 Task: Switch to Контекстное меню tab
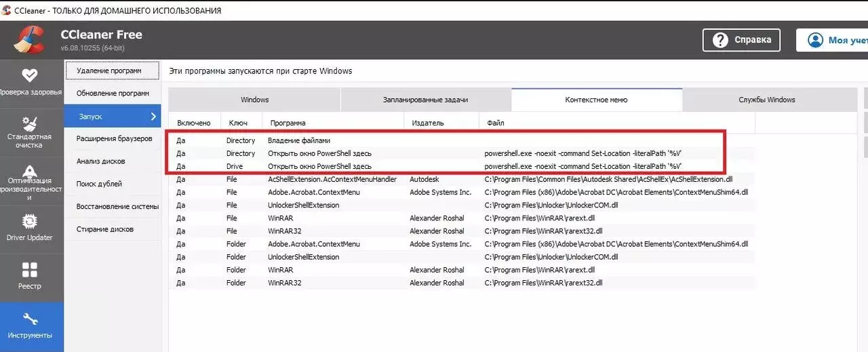[x=597, y=100]
